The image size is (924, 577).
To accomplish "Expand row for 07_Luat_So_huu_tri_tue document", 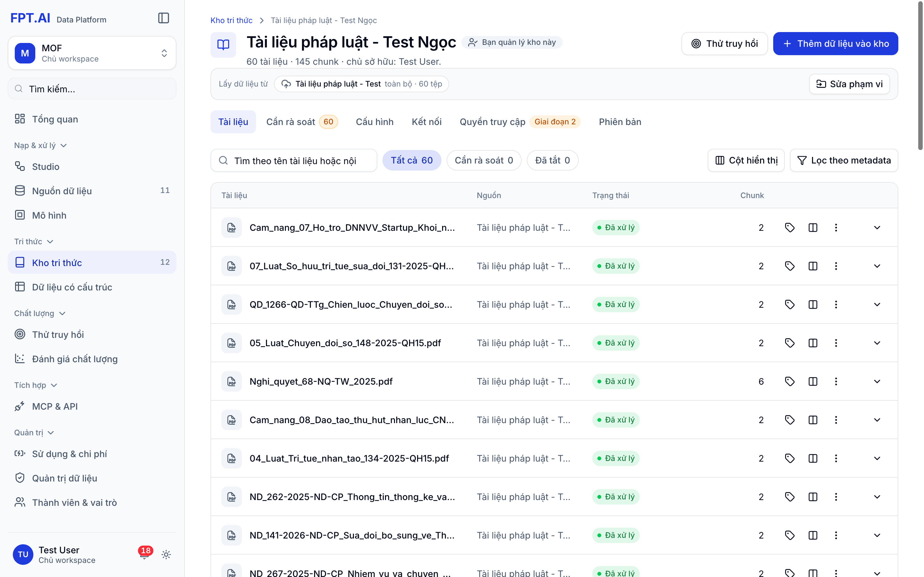I will click(x=877, y=266).
